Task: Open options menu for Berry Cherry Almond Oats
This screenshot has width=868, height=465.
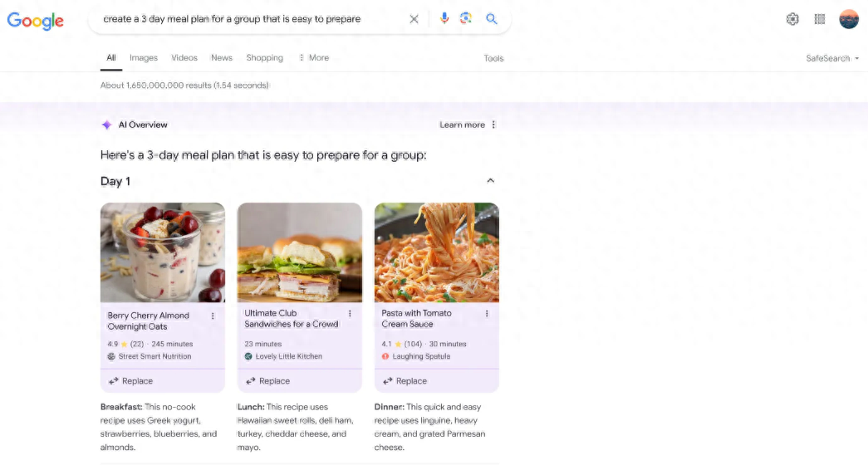Action: 213,316
